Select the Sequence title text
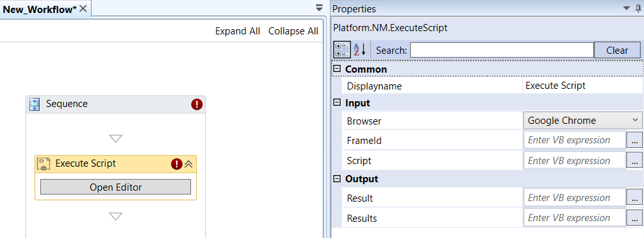 click(66, 104)
